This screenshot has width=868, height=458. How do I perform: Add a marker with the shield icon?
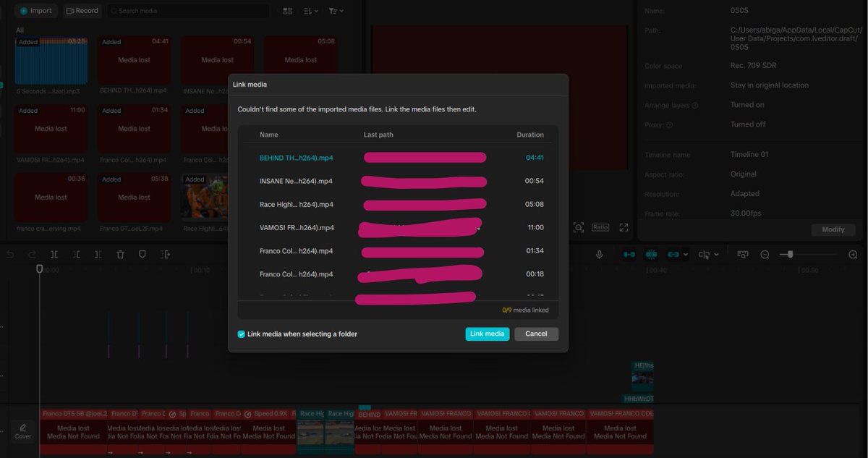pyautogui.click(x=142, y=255)
